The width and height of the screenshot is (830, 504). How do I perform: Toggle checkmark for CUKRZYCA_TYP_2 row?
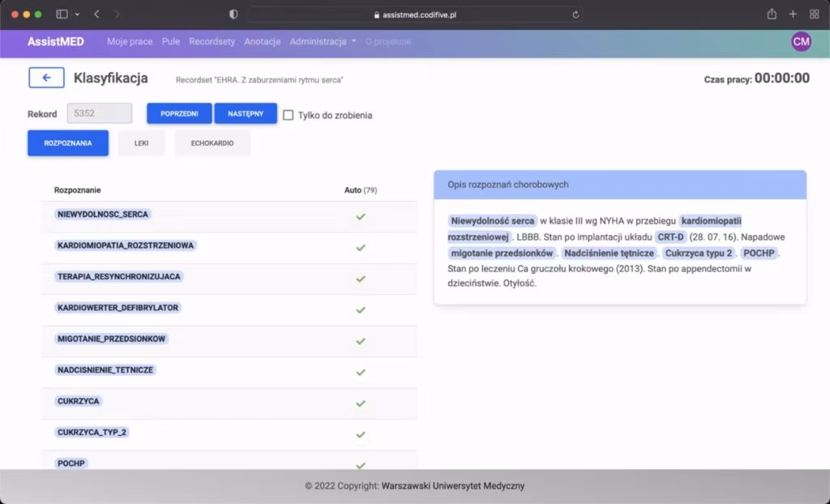click(x=361, y=434)
